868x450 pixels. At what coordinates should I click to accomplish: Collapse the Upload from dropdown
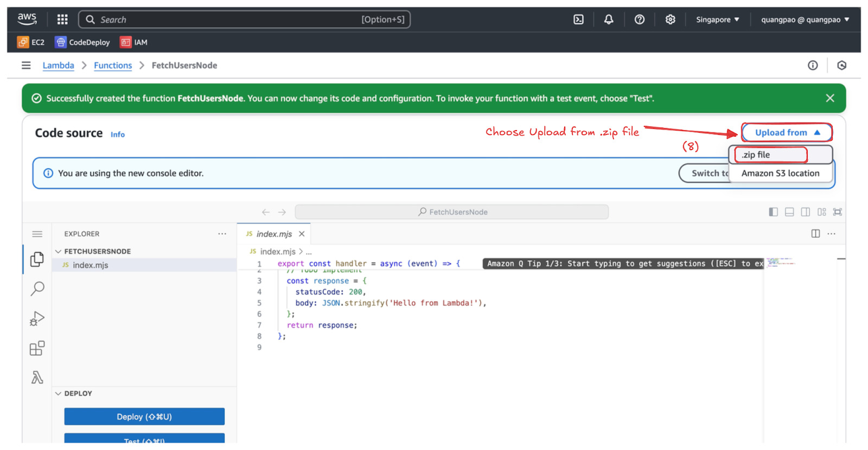click(787, 133)
